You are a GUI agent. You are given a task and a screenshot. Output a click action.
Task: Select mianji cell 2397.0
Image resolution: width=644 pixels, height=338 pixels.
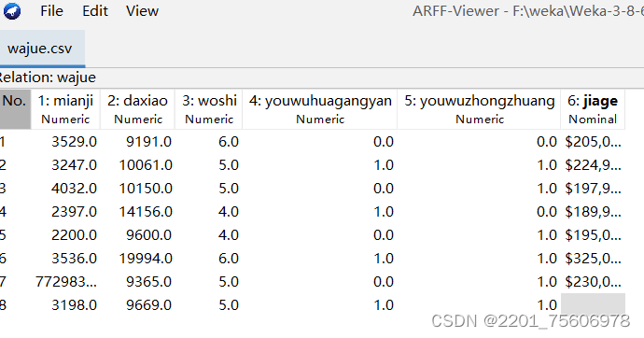point(65,212)
